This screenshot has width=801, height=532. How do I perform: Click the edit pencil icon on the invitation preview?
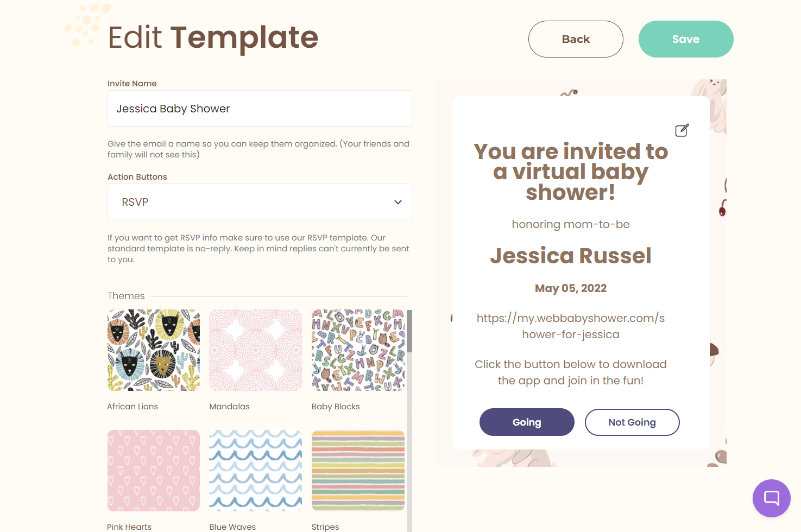pyautogui.click(x=682, y=130)
